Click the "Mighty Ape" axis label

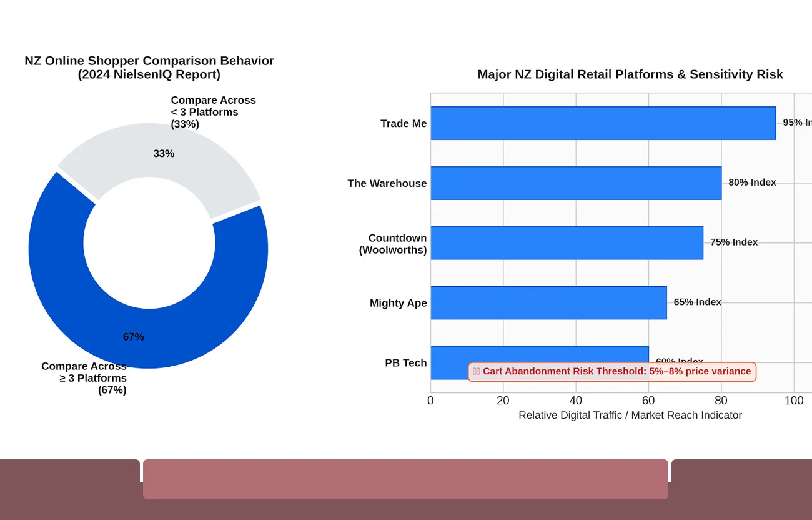[399, 303]
